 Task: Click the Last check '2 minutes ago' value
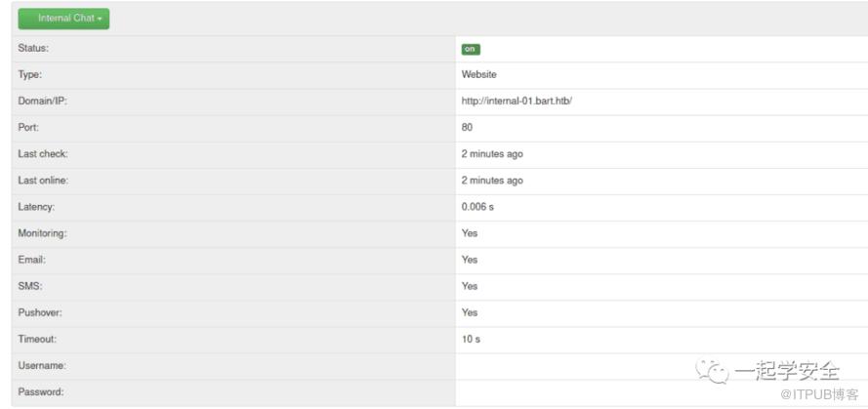tap(492, 153)
